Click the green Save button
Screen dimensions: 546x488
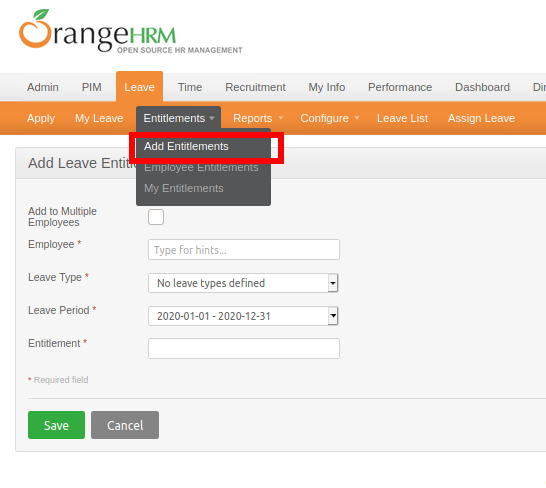click(x=56, y=425)
